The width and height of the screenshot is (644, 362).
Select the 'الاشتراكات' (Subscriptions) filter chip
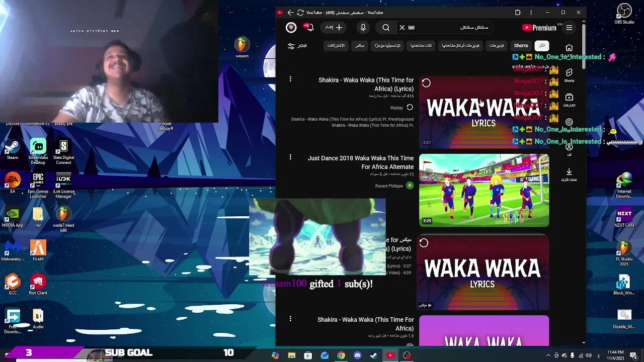click(x=336, y=46)
